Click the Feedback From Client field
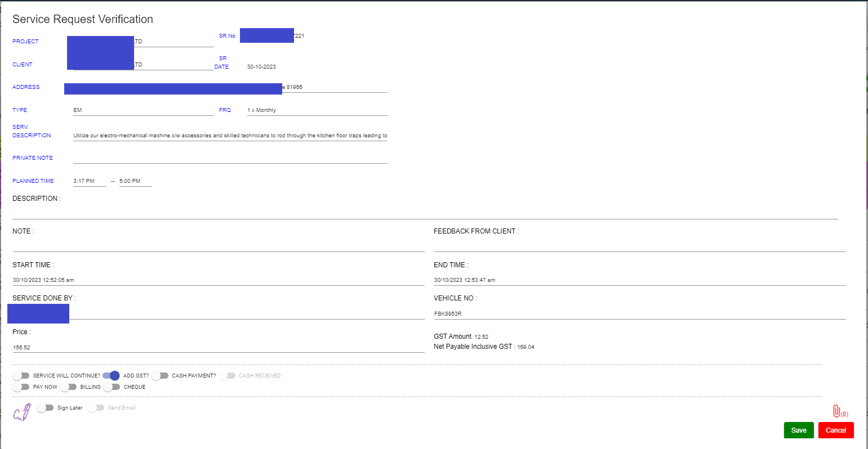The image size is (868, 449). point(639,246)
